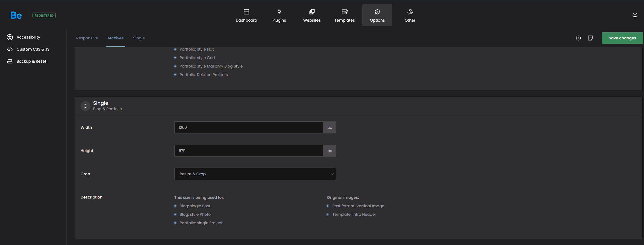Click 'Blog: single Post' list item
644x245 pixels.
[195, 206]
